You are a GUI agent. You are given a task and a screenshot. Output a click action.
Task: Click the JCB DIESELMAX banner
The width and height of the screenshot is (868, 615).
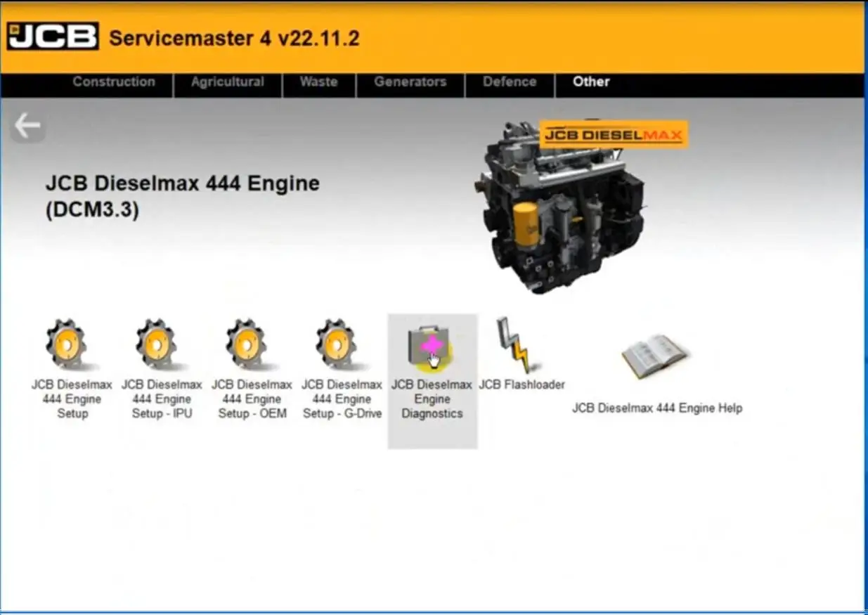pyautogui.click(x=614, y=133)
